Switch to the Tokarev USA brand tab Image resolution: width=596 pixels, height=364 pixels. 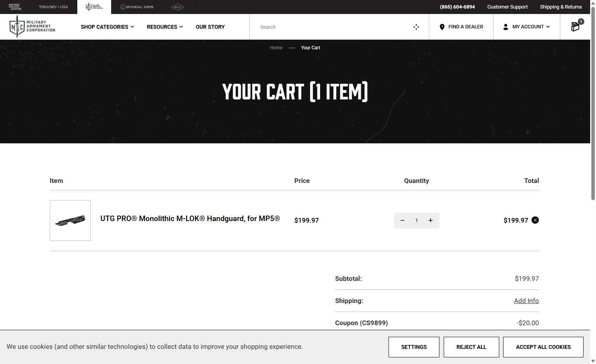point(53,7)
